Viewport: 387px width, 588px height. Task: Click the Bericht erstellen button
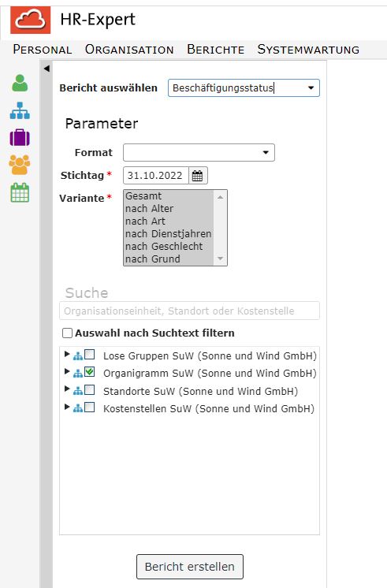click(190, 567)
